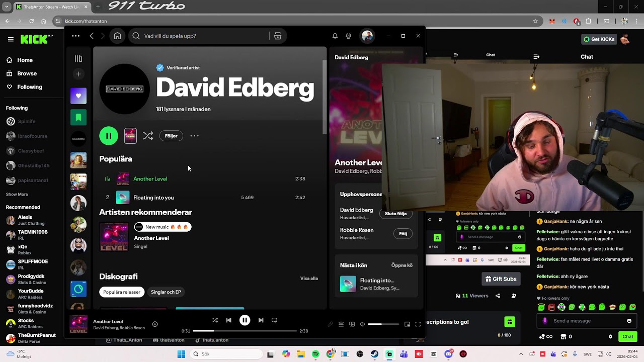Expand Show More under Following list
Viewport: 644px width, 362px height.
coord(17,195)
